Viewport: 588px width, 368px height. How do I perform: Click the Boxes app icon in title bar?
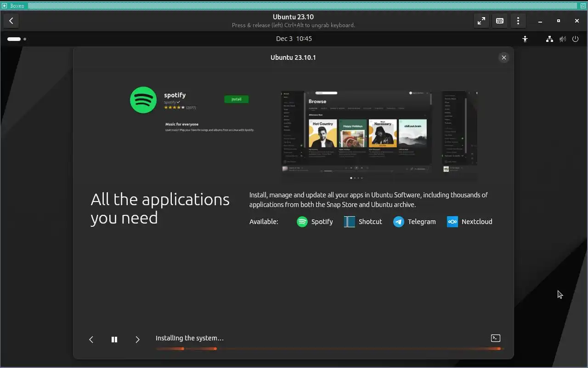click(x=5, y=6)
